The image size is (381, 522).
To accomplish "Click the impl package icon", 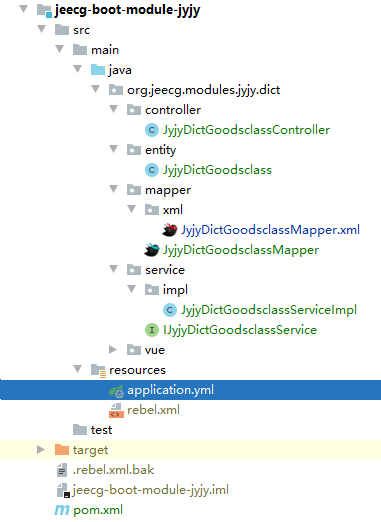I will (152, 290).
